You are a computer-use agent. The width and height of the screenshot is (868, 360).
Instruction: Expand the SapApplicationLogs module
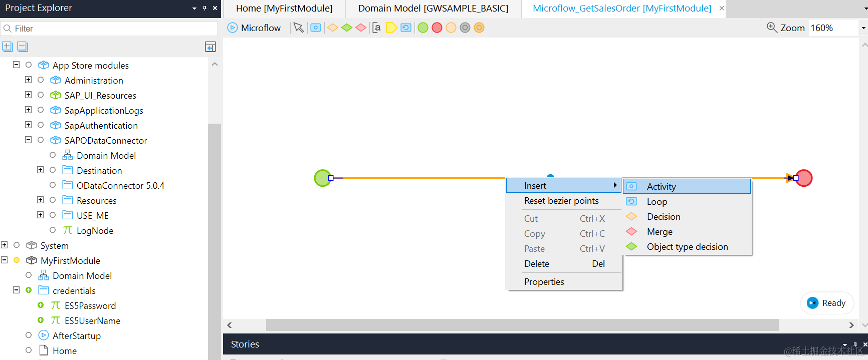coord(28,110)
